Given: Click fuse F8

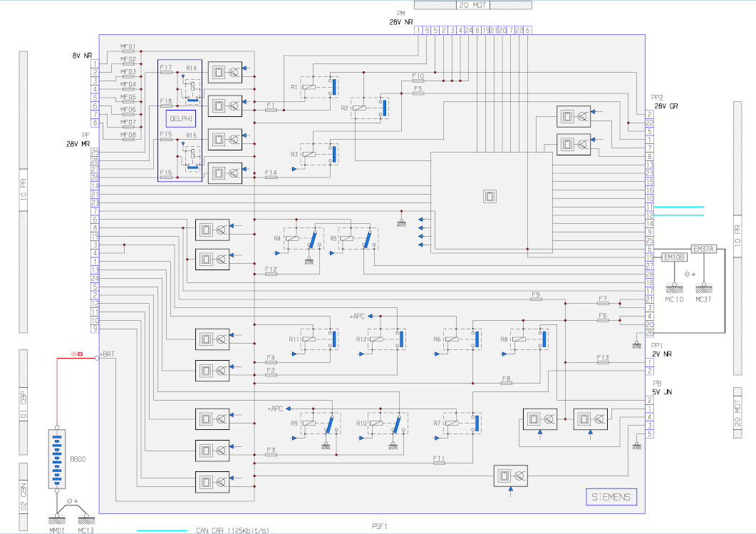Looking at the screenshot, I should click(506, 384).
